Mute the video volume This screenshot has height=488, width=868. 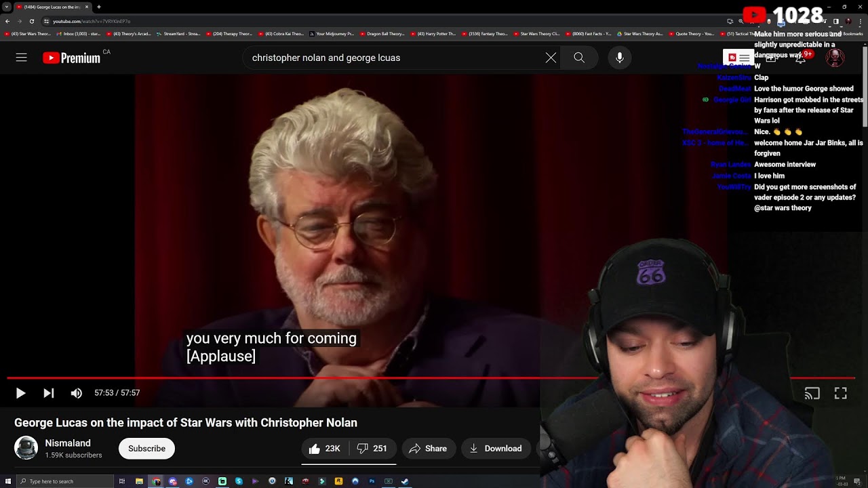tap(76, 393)
